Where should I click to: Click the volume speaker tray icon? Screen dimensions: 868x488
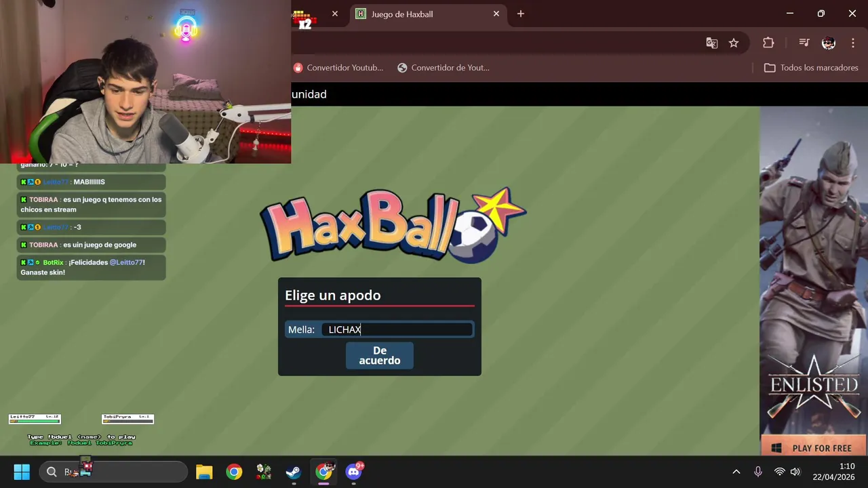[795, 472]
